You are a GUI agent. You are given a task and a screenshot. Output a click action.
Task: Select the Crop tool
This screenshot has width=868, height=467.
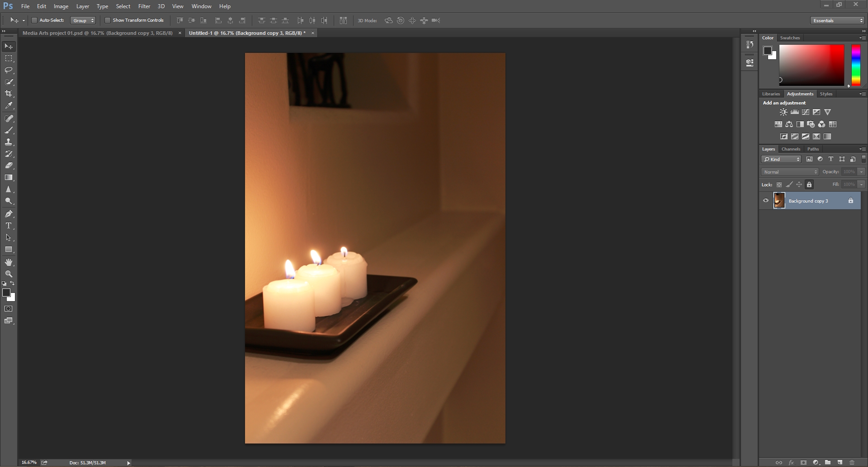[9, 94]
